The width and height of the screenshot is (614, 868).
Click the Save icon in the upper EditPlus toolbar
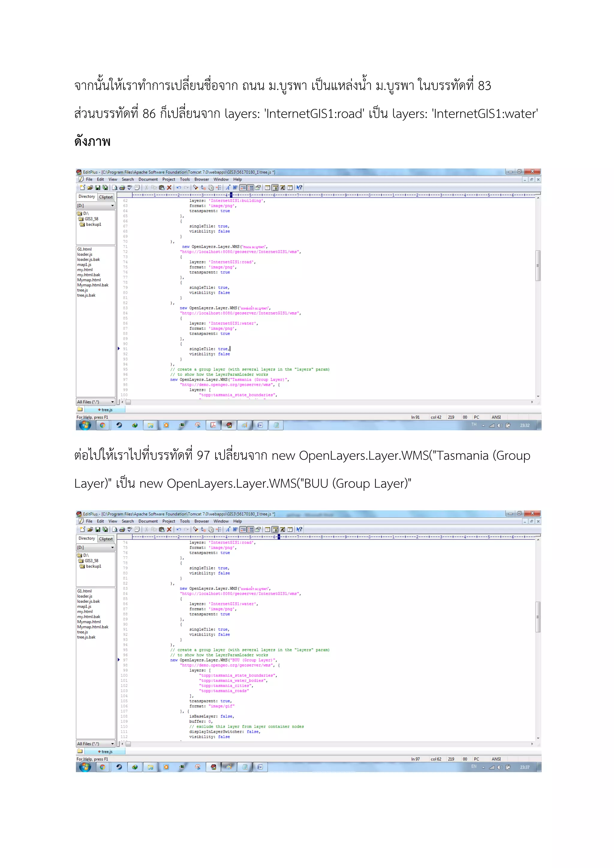pyautogui.click(x=97, y=188)
